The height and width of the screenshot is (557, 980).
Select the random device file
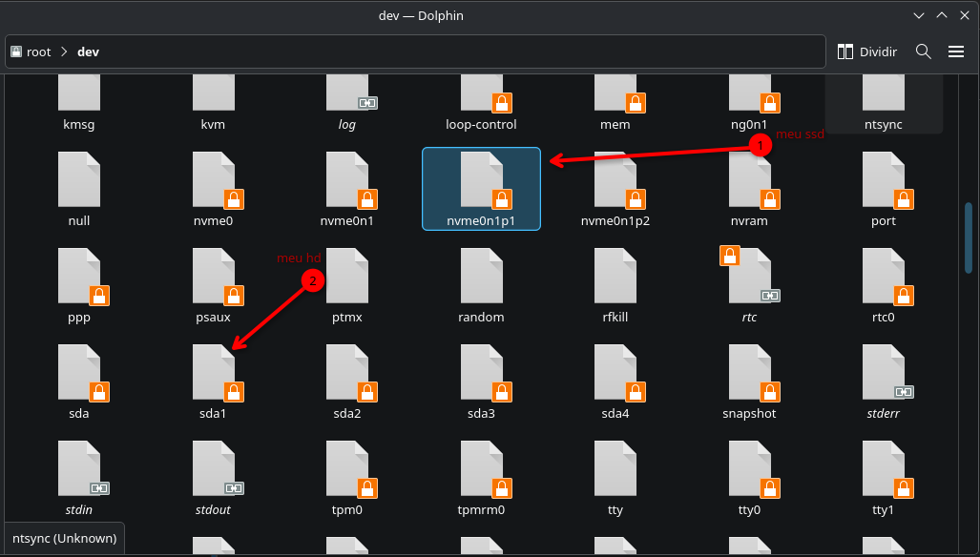point(481,285)
